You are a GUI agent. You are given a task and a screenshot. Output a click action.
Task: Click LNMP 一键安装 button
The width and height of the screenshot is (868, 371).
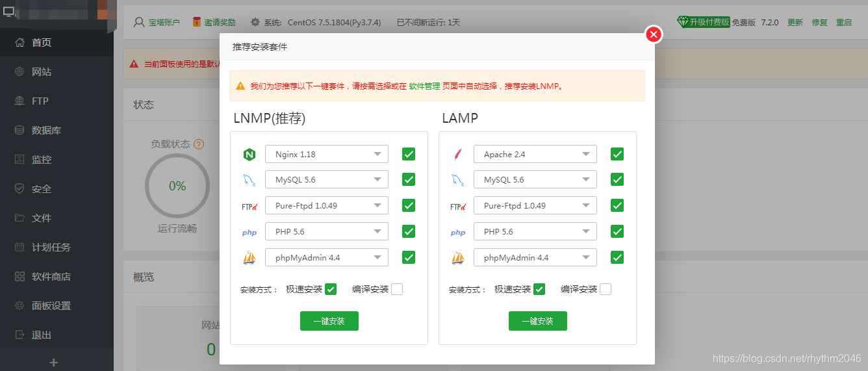(x=329, y=321)
